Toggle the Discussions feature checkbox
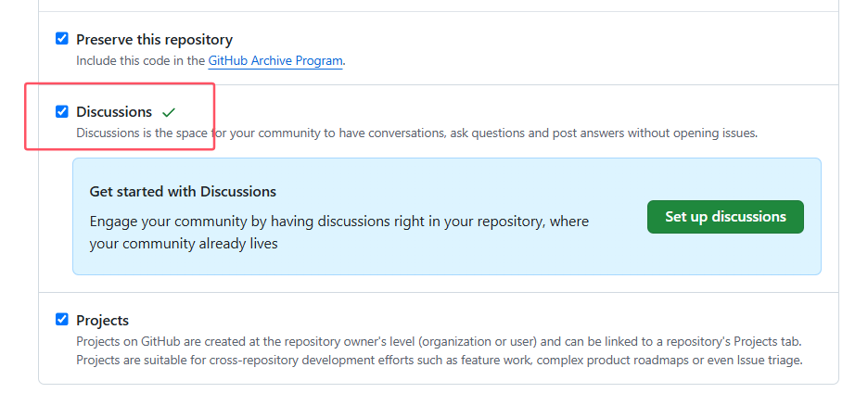 62,111
